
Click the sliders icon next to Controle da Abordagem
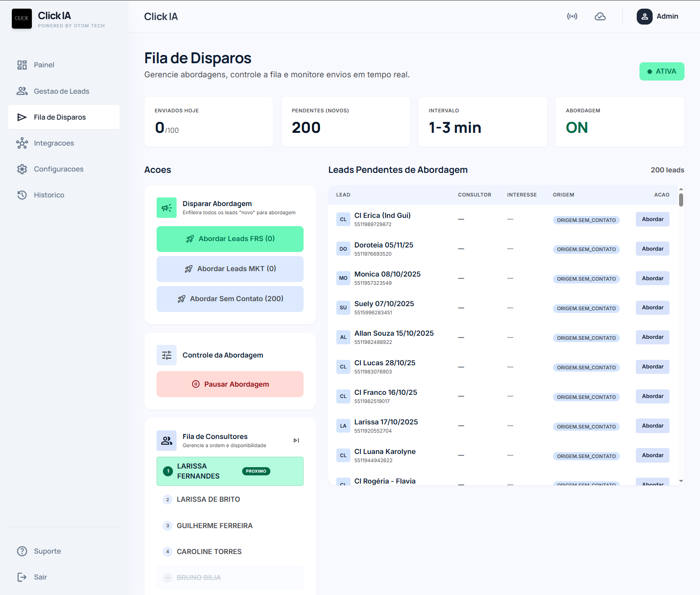pos(166,355)
